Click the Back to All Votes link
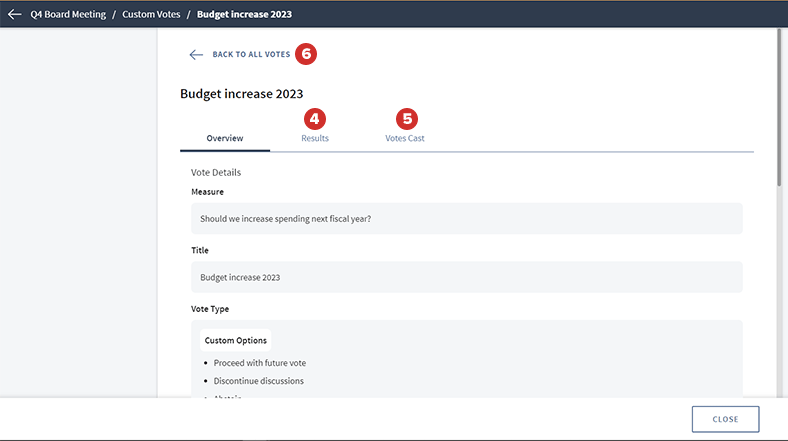788x441 pixels. pyautogui.click(x=251, y=55)
